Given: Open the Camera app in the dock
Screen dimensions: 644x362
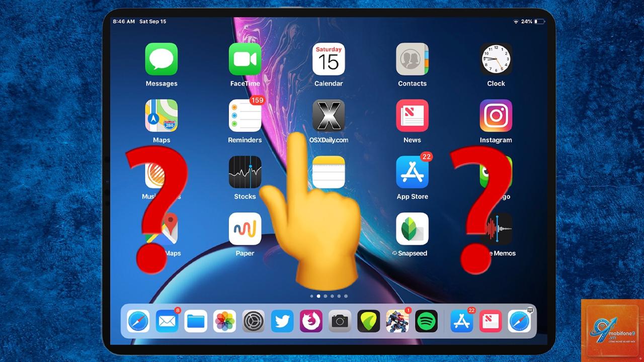Looking at the screenshot, I should (340, 321).
